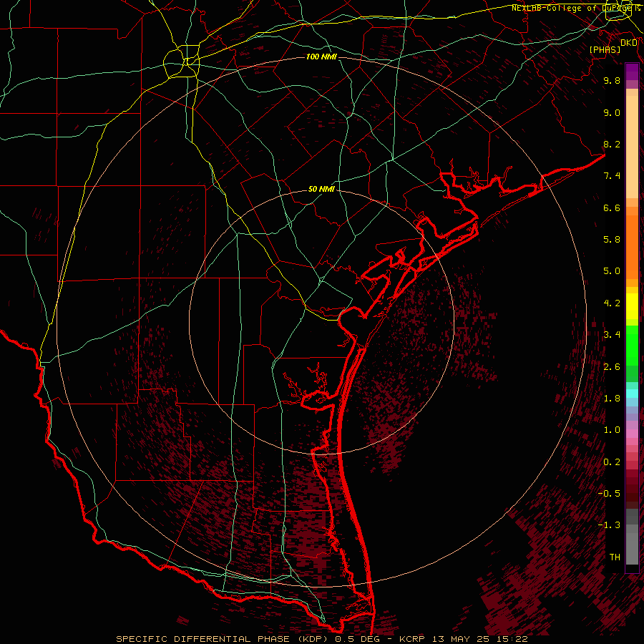Click the 9.0 scale value
644x644 pixels.
tap(612, 112)
